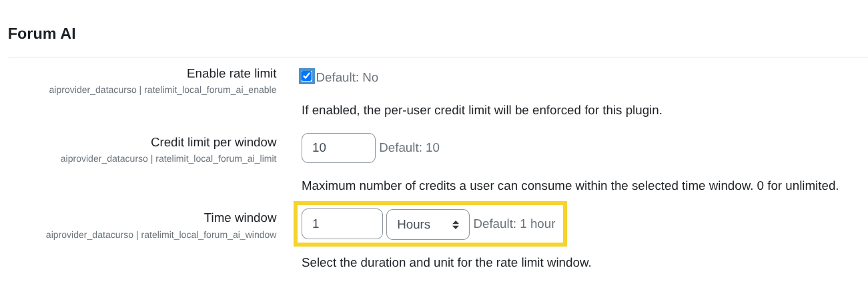Click the "Default: 1 hour" hint text

coord(514,224)
